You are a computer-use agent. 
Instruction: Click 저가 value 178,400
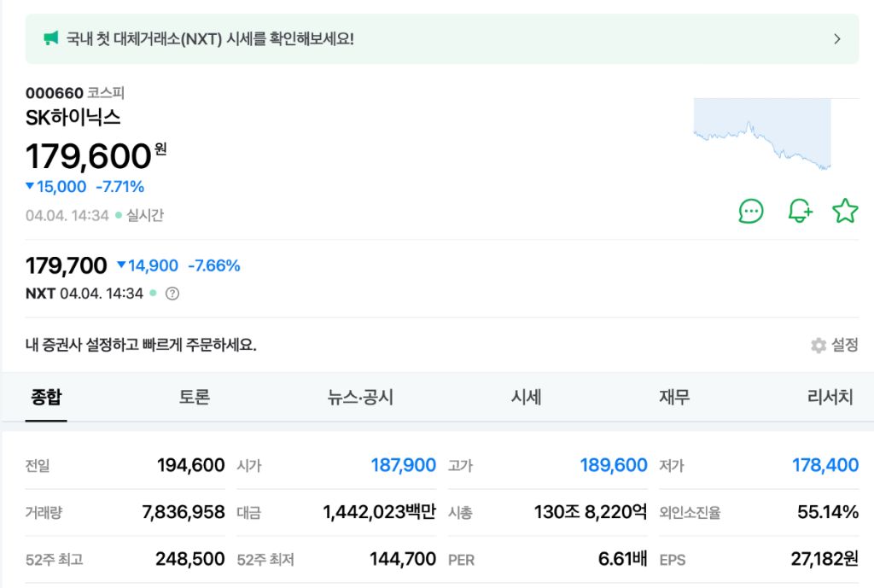[825, 465]
